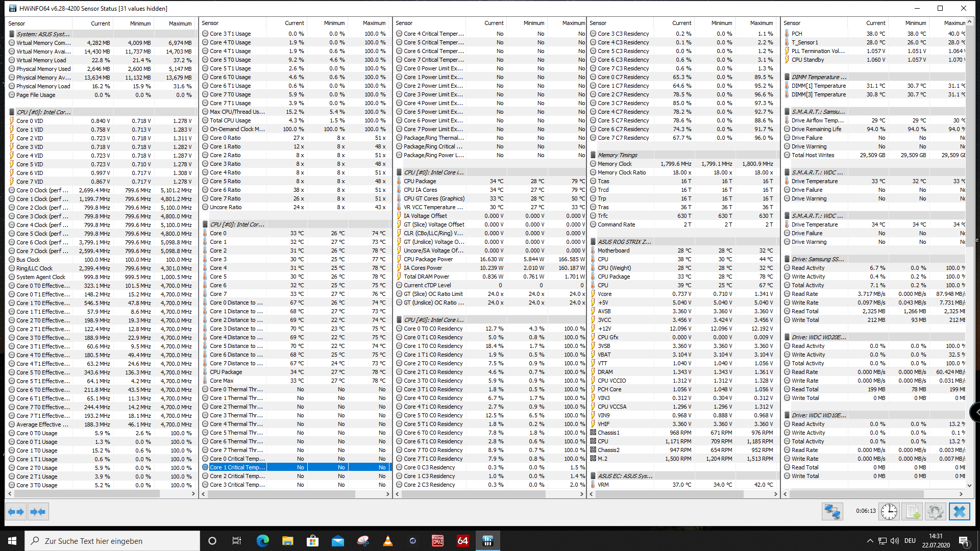Select highlighted Core 1 Critical Temp row
Viewport: 980px width, 551px height.
pyautogui.click(x=296, y=467)
